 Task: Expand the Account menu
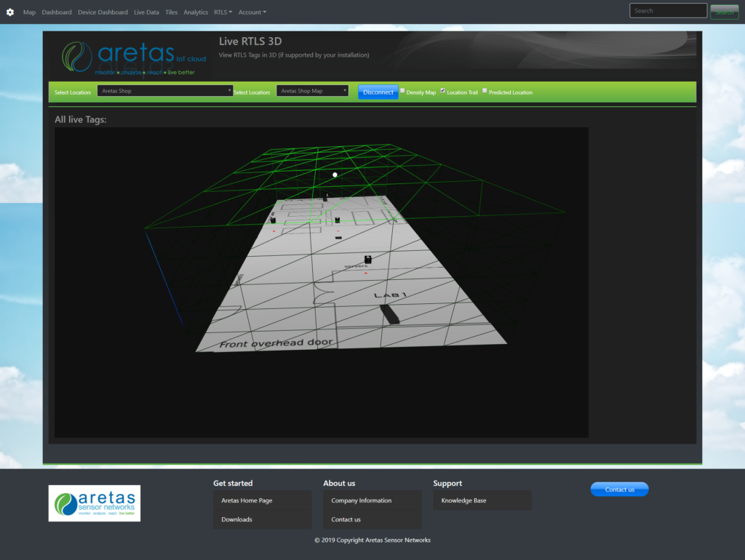[252, 12]
